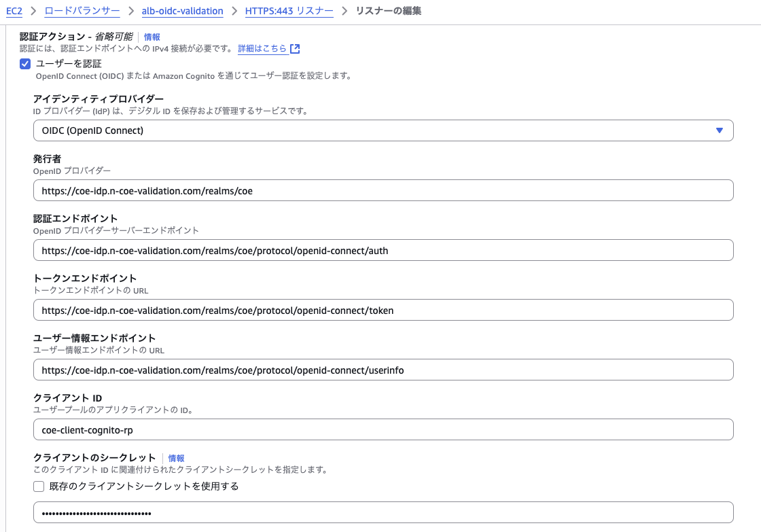Click the external link icon beside 詳細はこちら
761x532 pixels.
pos(295,49)
